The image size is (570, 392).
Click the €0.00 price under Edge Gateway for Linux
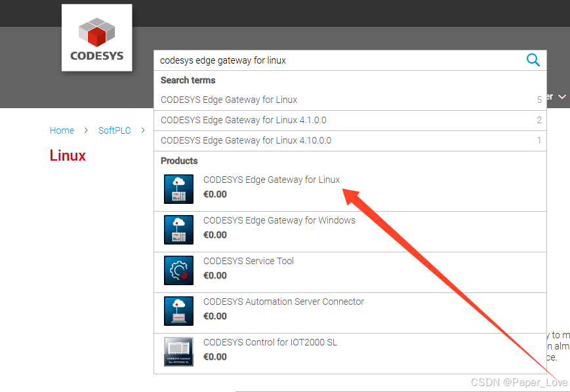[x=215, y=195]
